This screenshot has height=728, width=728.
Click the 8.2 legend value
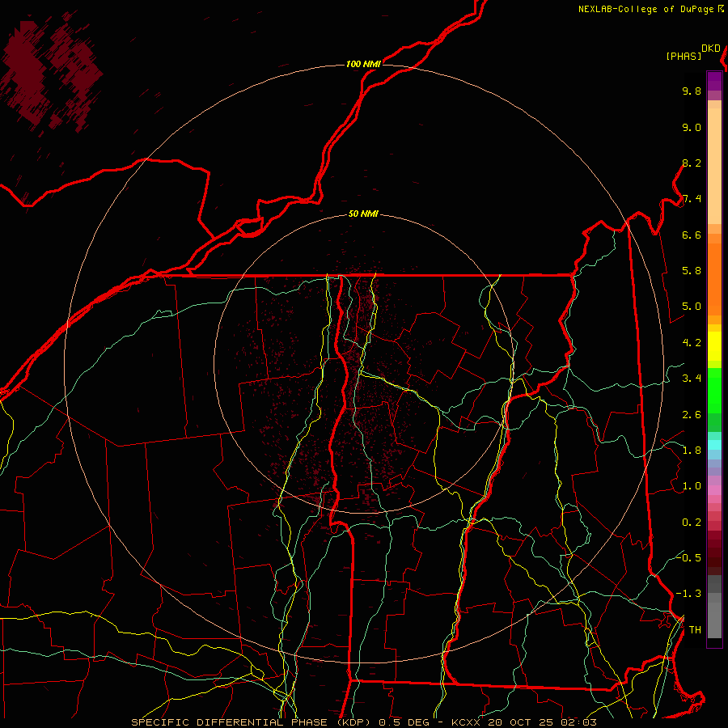(692, 163)
